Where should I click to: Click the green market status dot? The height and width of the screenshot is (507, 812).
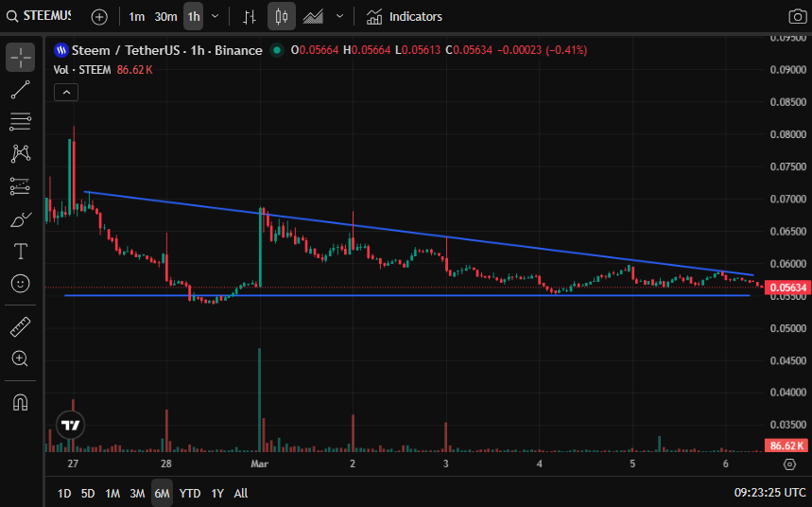(x=277, y=50)
